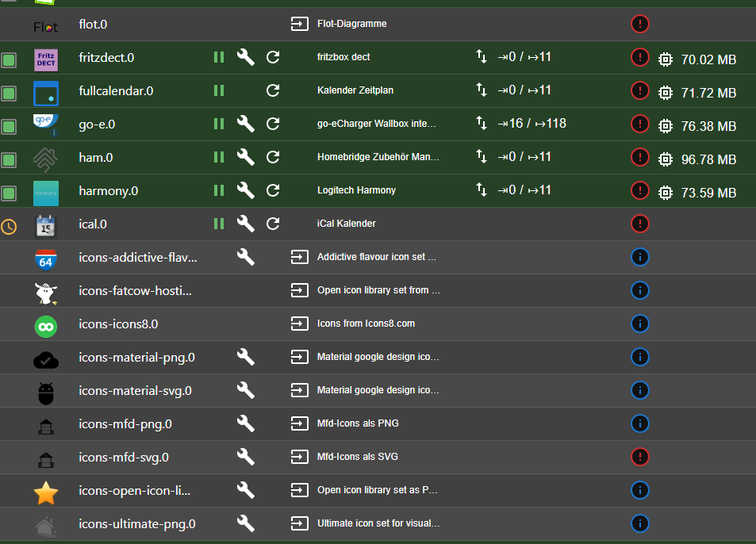Image resolution: width=756 pixels, height=544 pixels.
Task: Show info for icons-icons8.0
Action: (x=640, y=324)
